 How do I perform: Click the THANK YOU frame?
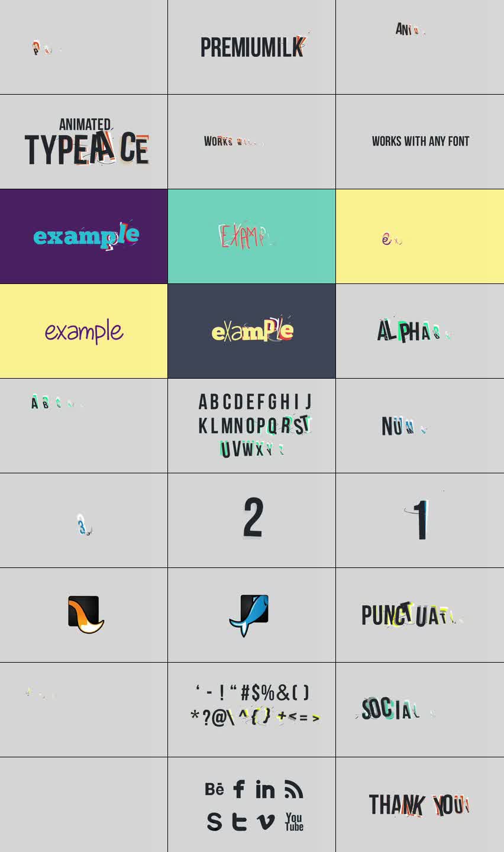[420, 805]
